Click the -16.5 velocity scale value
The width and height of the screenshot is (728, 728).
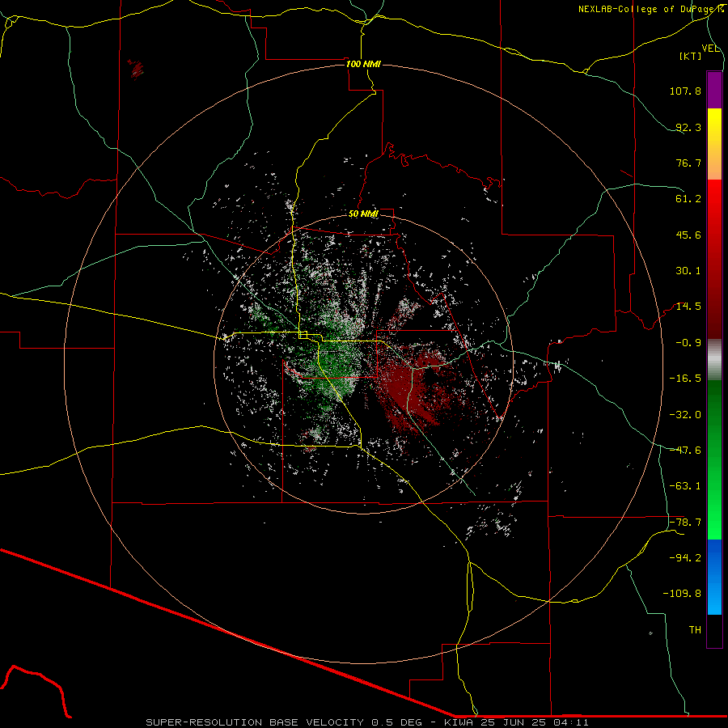point(685,379)
